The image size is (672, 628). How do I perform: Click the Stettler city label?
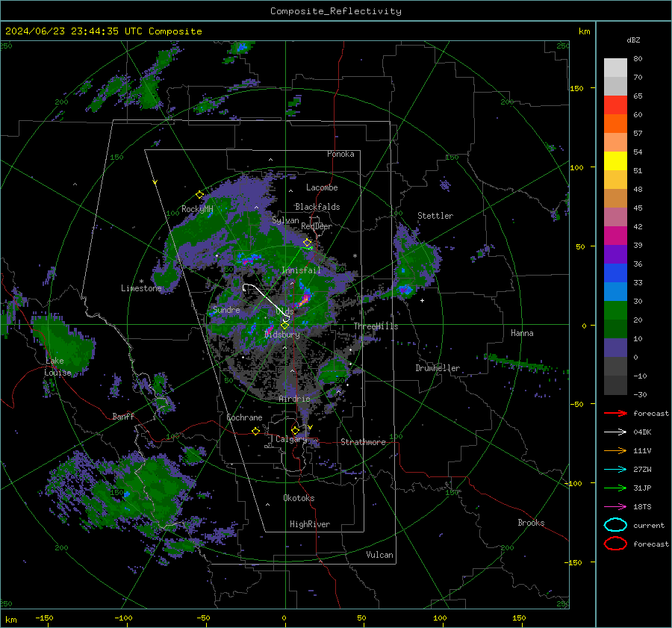tap(435, 216)
